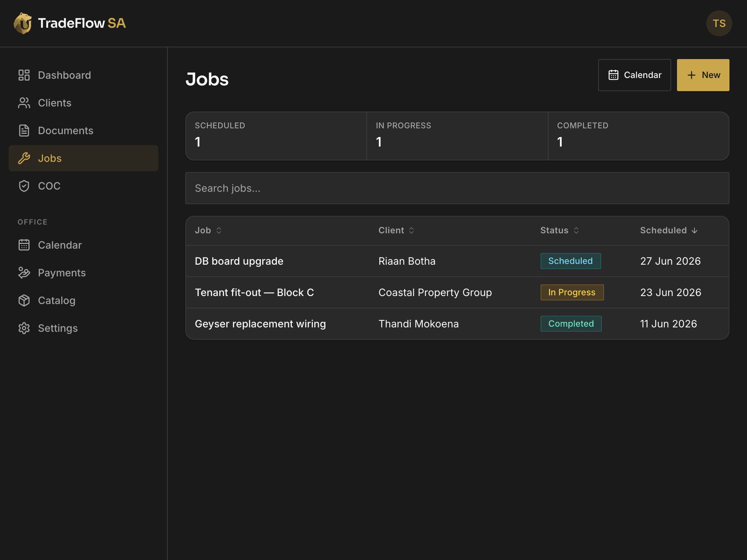Open the Catalog page
Image resolution: width=747 pixels, height=560 pixels.
[84, 300]
